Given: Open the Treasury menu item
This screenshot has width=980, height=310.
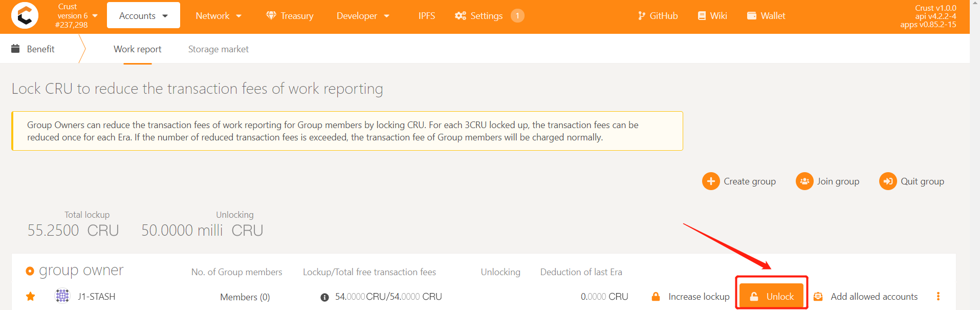Looking at the screenshot, I should tap(290, 16).
